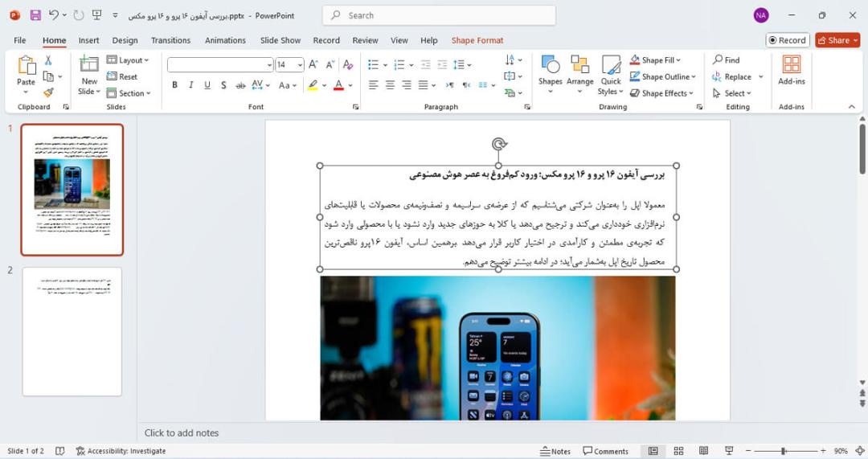This screenshot has width=868, height=459.
Task: Switch to the Shape Format tab
Action: (x=477, y=40)
